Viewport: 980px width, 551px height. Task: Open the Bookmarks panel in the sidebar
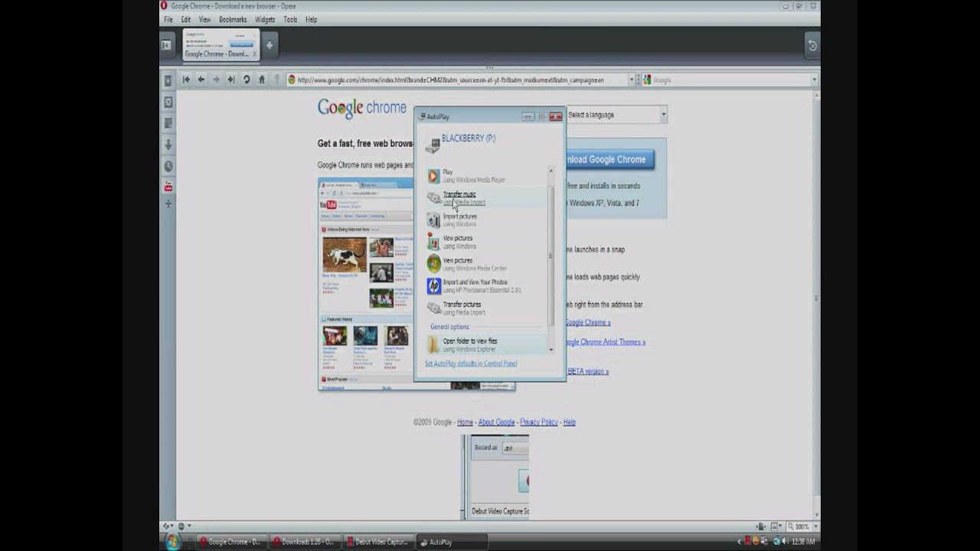coord(168,80)
